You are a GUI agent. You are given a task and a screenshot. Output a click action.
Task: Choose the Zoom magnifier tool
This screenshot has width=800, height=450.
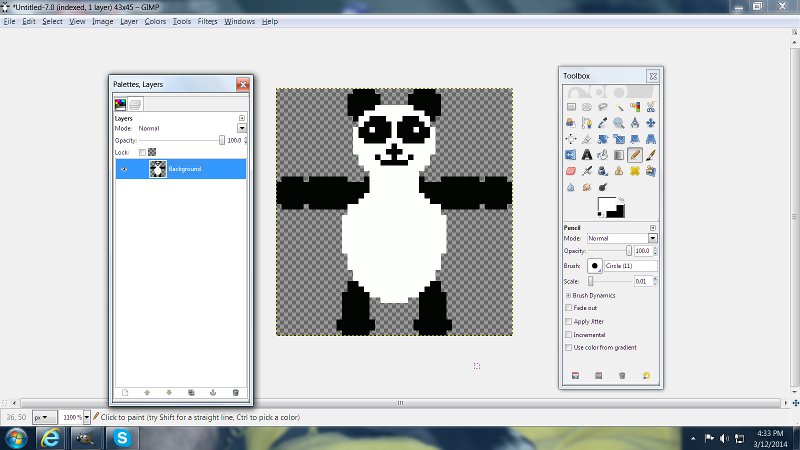click(619, 123)
